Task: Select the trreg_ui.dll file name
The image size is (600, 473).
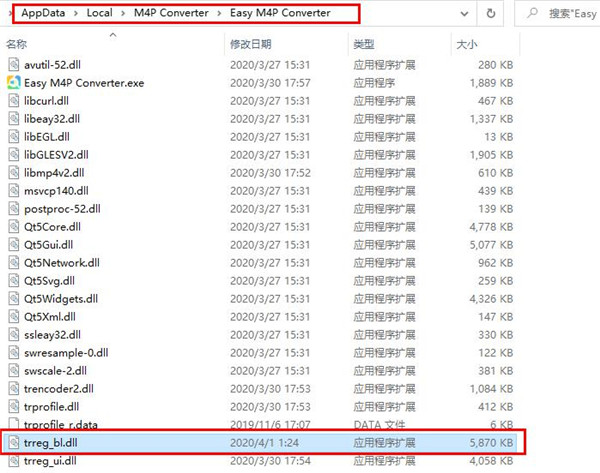Action: [50, 461]
